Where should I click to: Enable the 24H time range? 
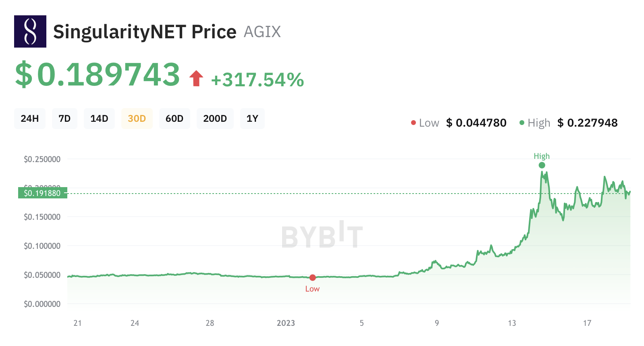coord(29,119)
